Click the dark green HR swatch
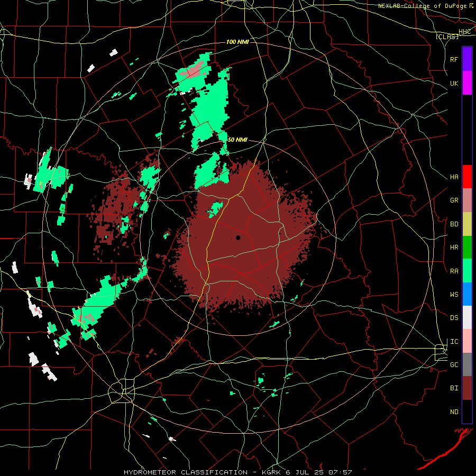The width and height of the screenshot is (476, 476). (467, 247)
